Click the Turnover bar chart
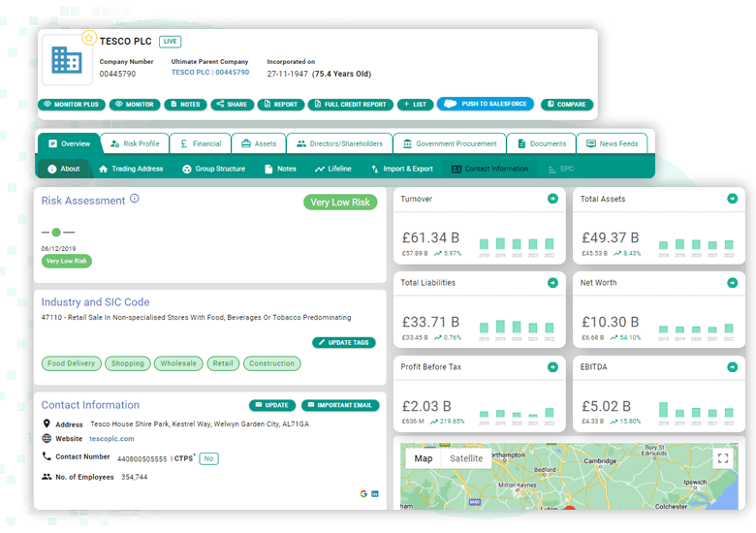756x533 pixels. (517, 247)
